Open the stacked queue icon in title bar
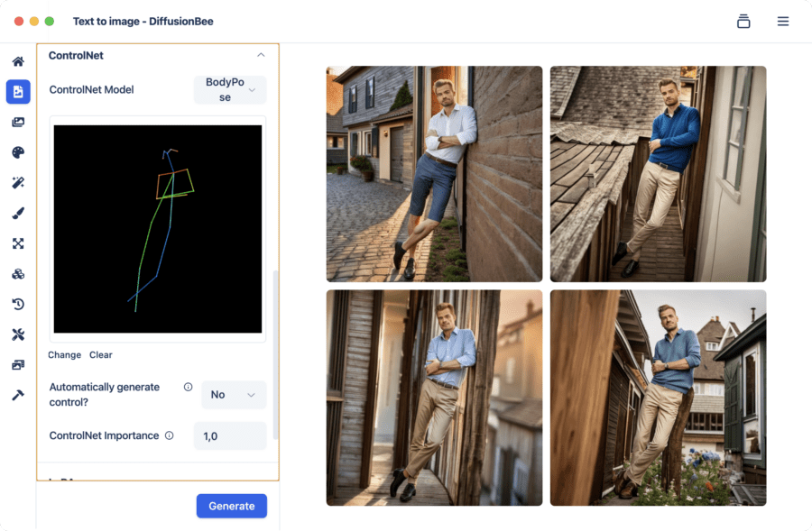Image resolution: width=812 pixels, height=531 pixels. tap(743, 21)
